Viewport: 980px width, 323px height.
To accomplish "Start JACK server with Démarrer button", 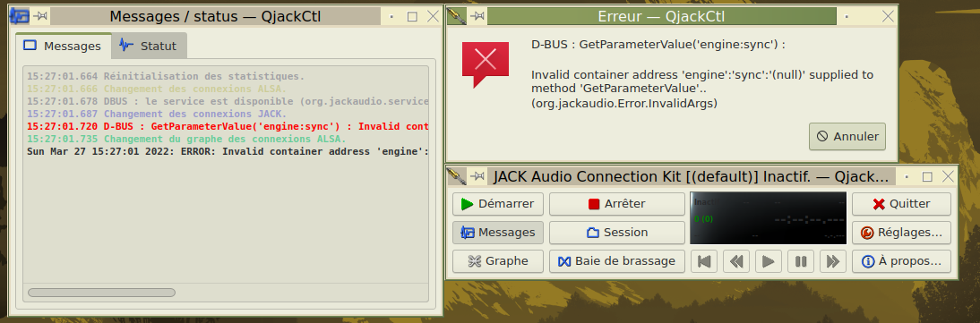I will [x=497, y=204].
